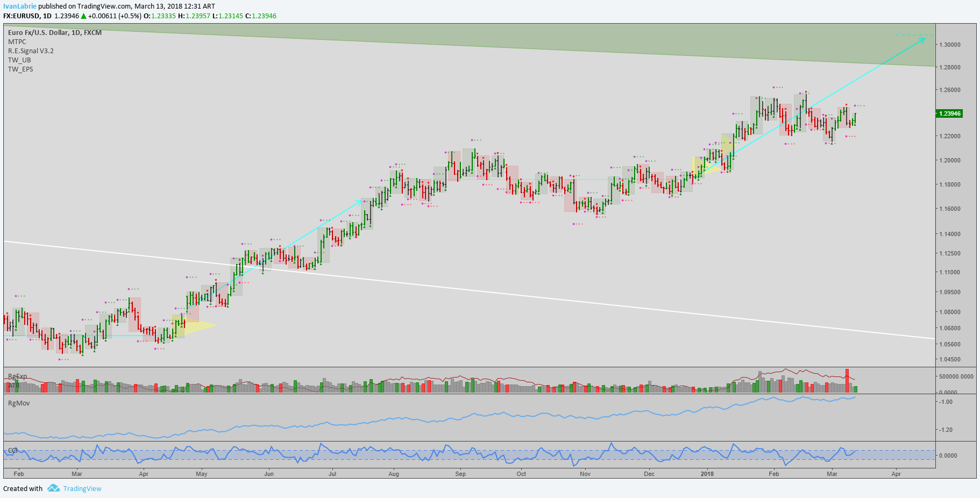Viewport: 980px width, 498px height.
Task: Click the TradingView cloud logo icon
Action: click(x=53, y=488)
